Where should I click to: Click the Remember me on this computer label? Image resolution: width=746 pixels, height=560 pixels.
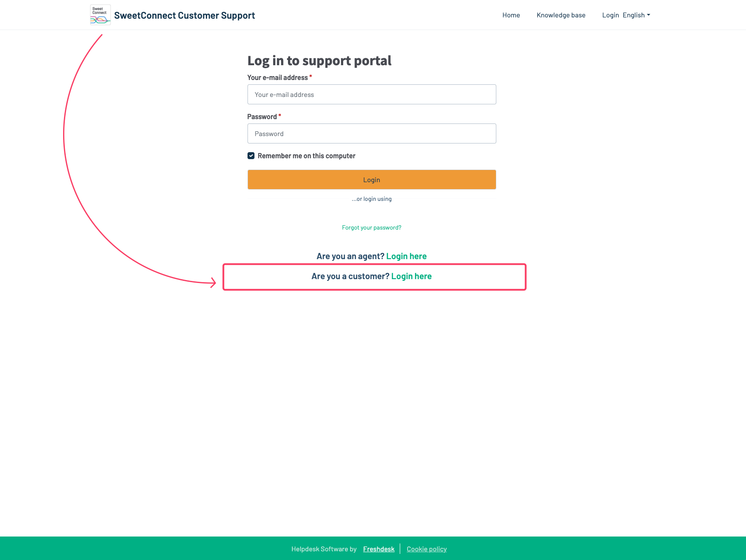(306, 156)
